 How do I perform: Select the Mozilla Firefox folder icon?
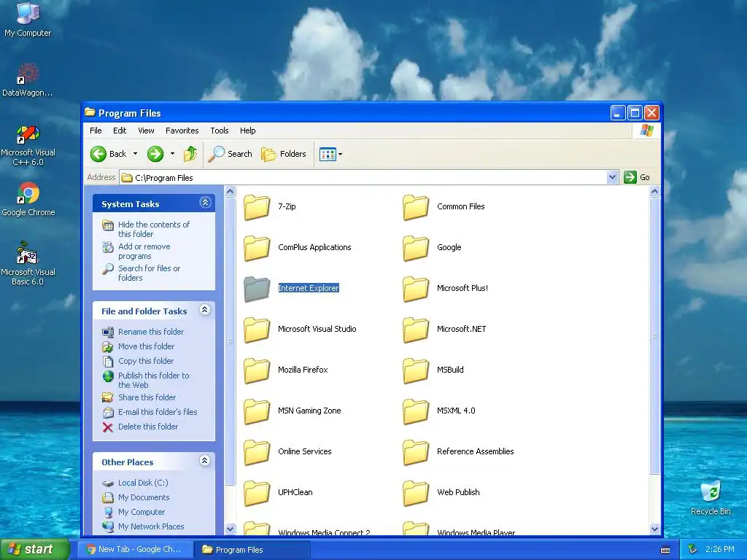coord(257,371)
